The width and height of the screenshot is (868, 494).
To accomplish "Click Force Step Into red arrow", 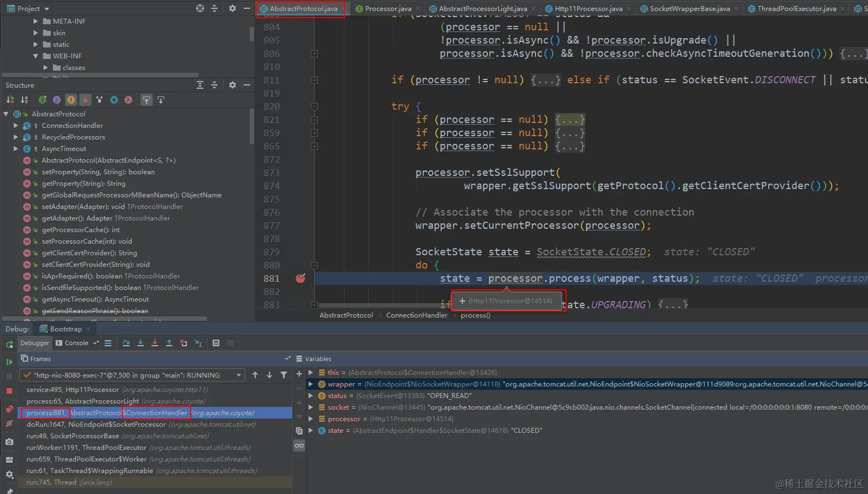I will click(x=155, y=343).
